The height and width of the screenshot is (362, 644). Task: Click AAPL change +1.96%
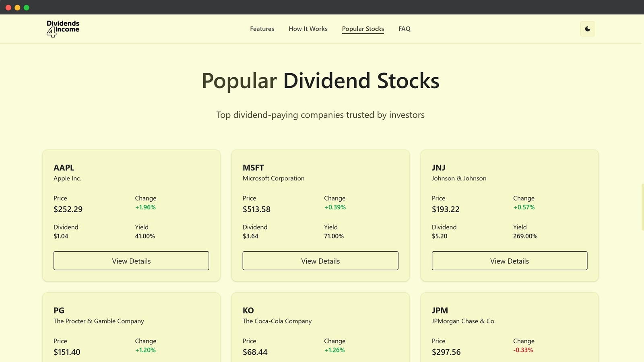pyautogui.click(x=145, y=207)
